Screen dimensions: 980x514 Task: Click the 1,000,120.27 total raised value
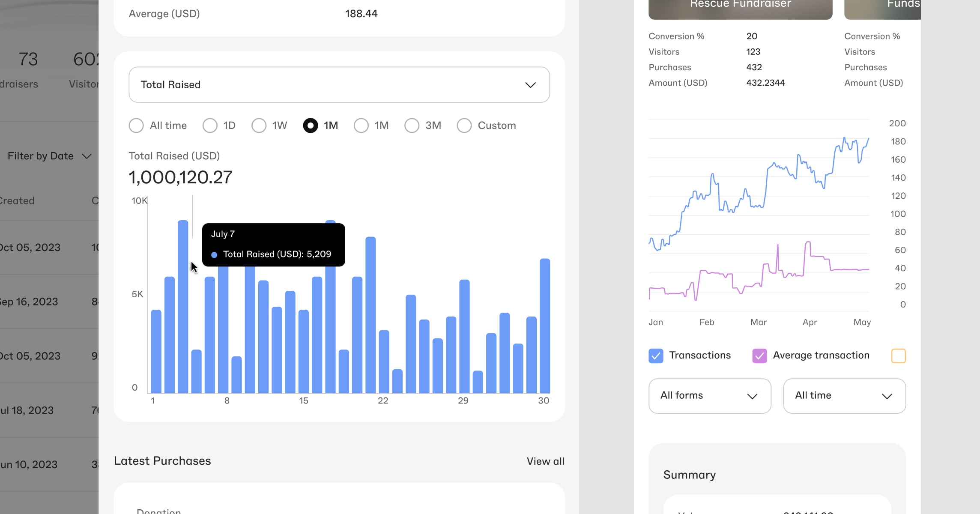180,177
